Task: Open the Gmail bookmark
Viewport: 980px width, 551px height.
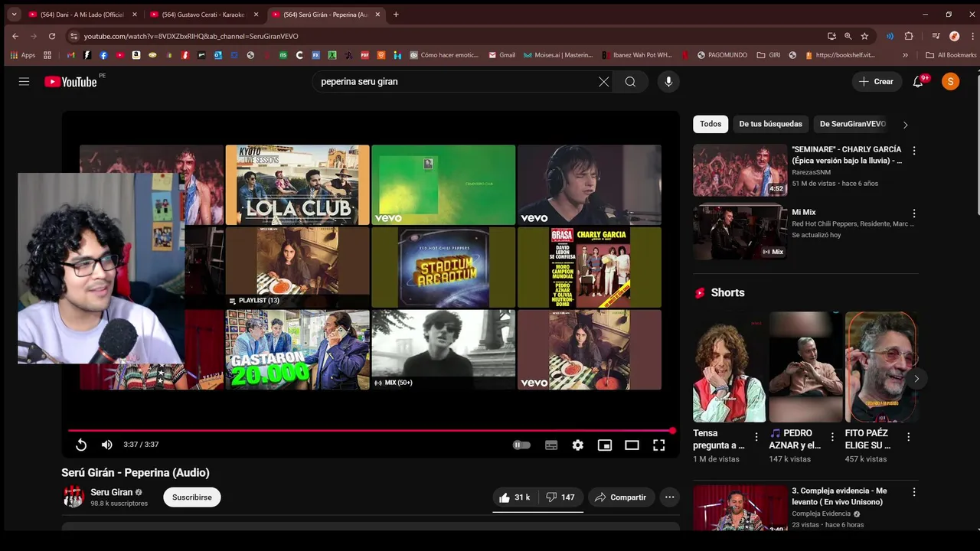Action: point(501,55)
